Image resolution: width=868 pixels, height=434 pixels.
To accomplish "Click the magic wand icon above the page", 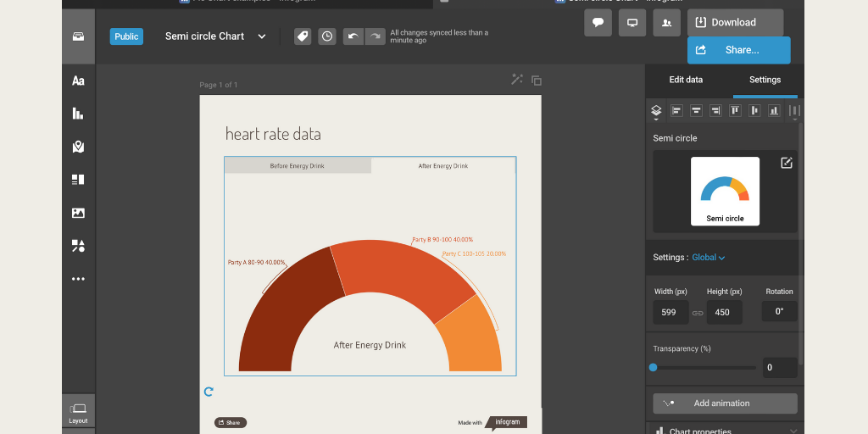I will [x=516, y=80].
